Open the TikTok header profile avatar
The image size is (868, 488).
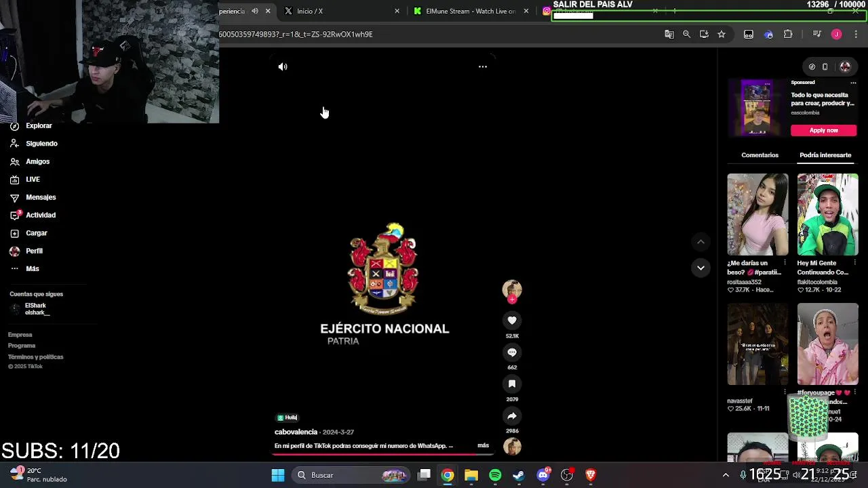[845, 66]
